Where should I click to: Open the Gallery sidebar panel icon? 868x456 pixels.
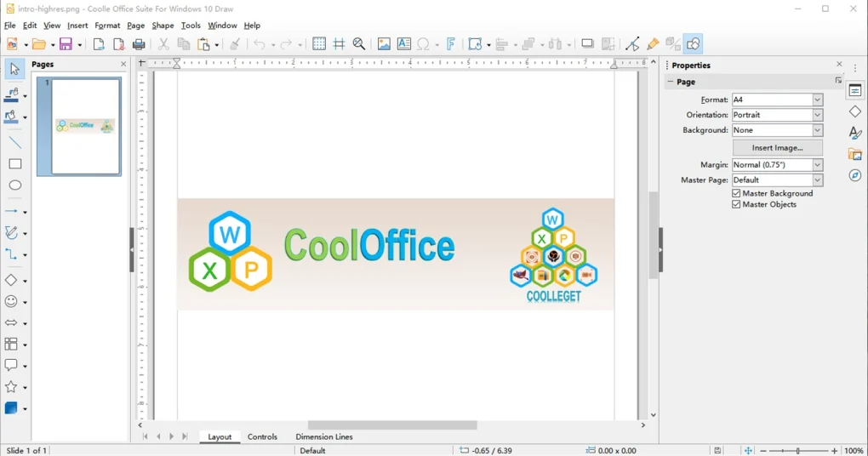tap(855, 154)
